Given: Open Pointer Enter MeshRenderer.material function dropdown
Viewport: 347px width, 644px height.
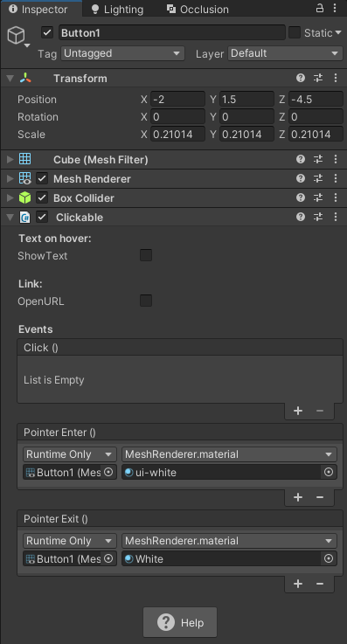Looking at the screenshot, I should [x=229, y=454].
